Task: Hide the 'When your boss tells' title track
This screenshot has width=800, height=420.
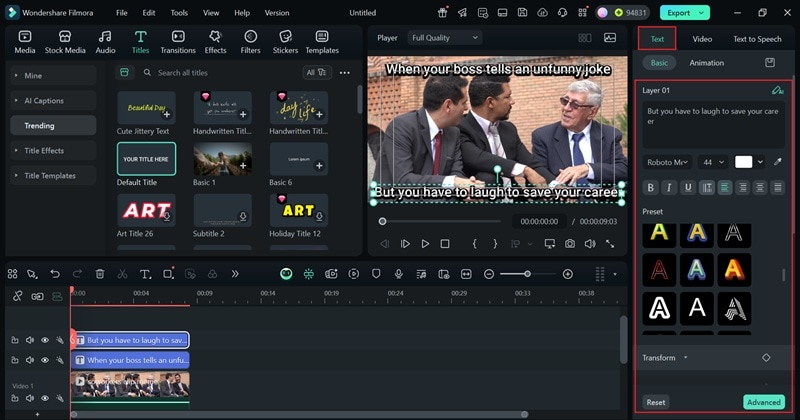Action: 45,360
